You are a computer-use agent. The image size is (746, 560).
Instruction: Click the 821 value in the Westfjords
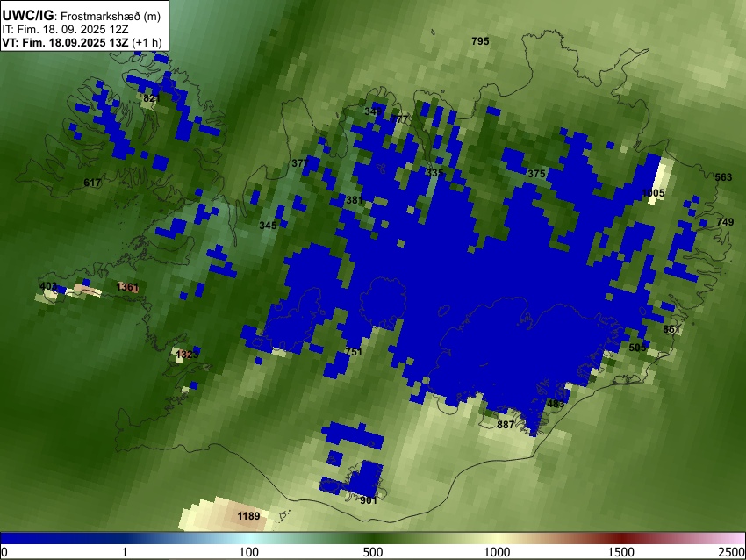(x=151, y=98)
